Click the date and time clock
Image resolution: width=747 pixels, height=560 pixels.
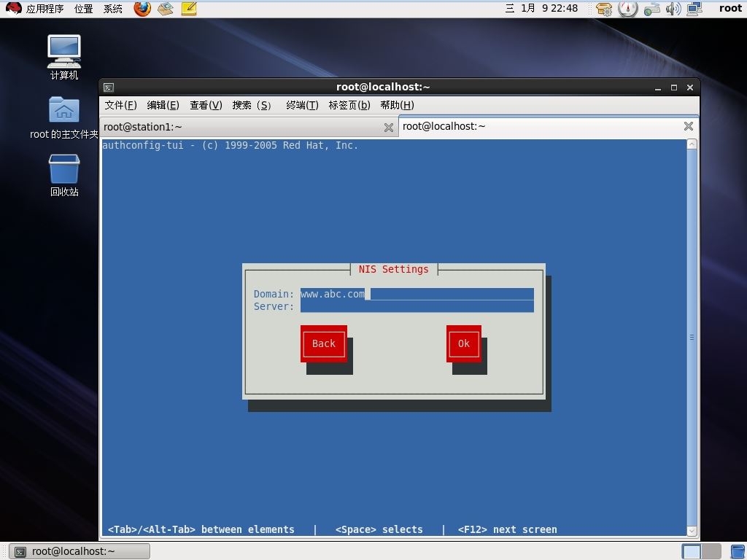click(x=542, y=8)
